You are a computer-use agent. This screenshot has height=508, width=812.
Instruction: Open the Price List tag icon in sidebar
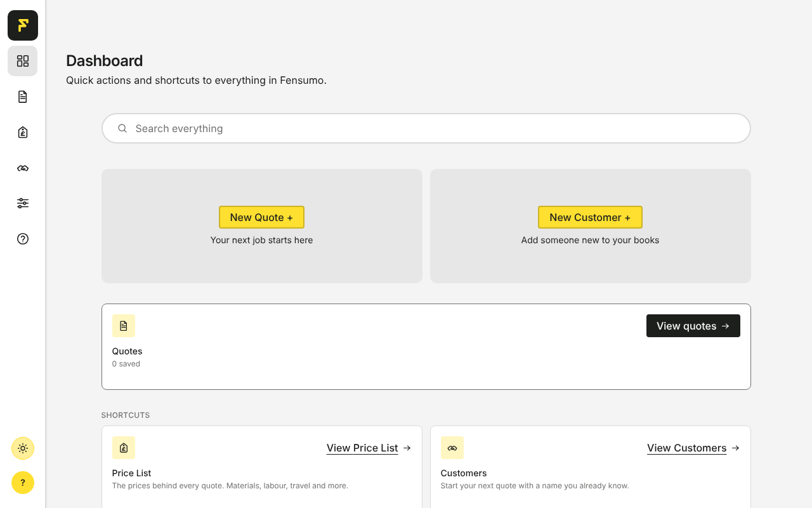tap(23, 132)
